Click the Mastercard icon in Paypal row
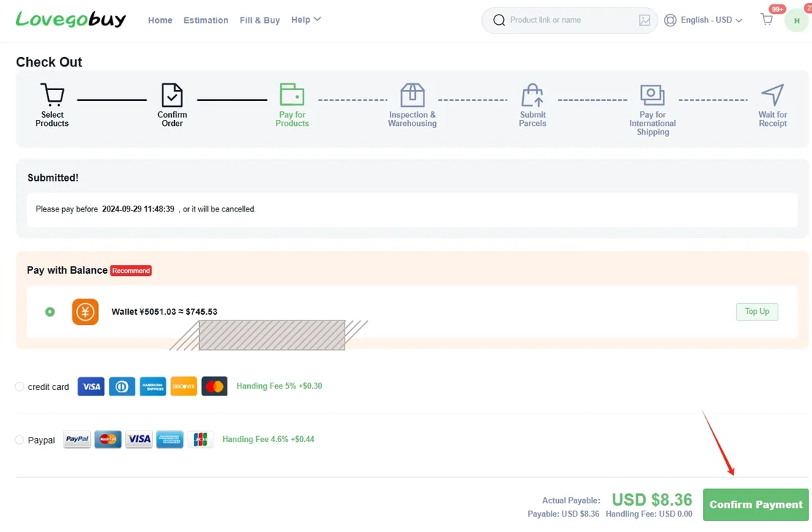The height and width of the screenshot is (532, 812). tap(108, 439)
